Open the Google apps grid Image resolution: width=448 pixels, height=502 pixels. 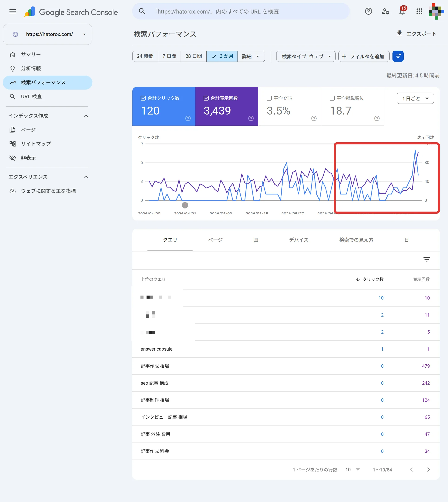coord(419,11)
